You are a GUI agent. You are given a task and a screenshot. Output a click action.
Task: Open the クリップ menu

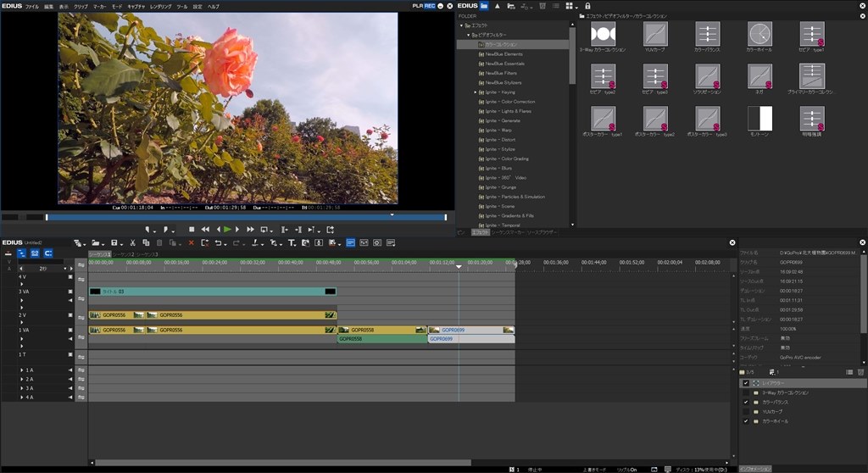coord(81,7)
